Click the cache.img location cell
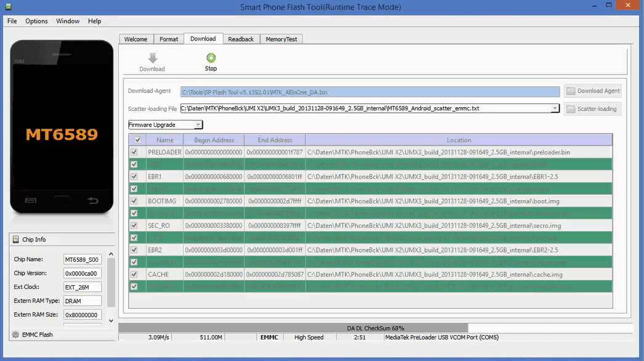This screenshot has width=644, height=361. (x=459, y=274)
